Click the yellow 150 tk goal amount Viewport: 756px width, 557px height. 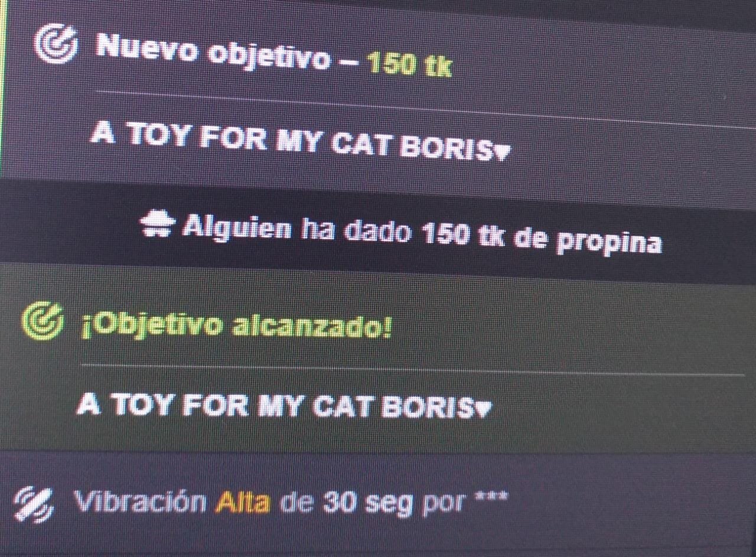410,65
